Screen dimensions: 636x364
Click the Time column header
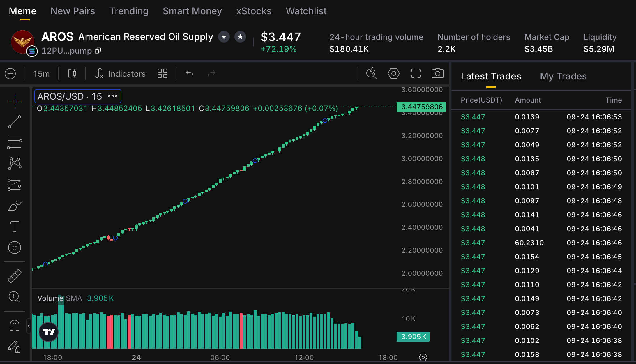614,100
